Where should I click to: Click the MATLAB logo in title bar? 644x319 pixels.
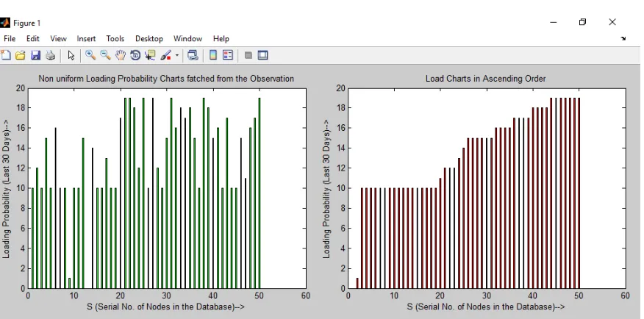[4, 22]
